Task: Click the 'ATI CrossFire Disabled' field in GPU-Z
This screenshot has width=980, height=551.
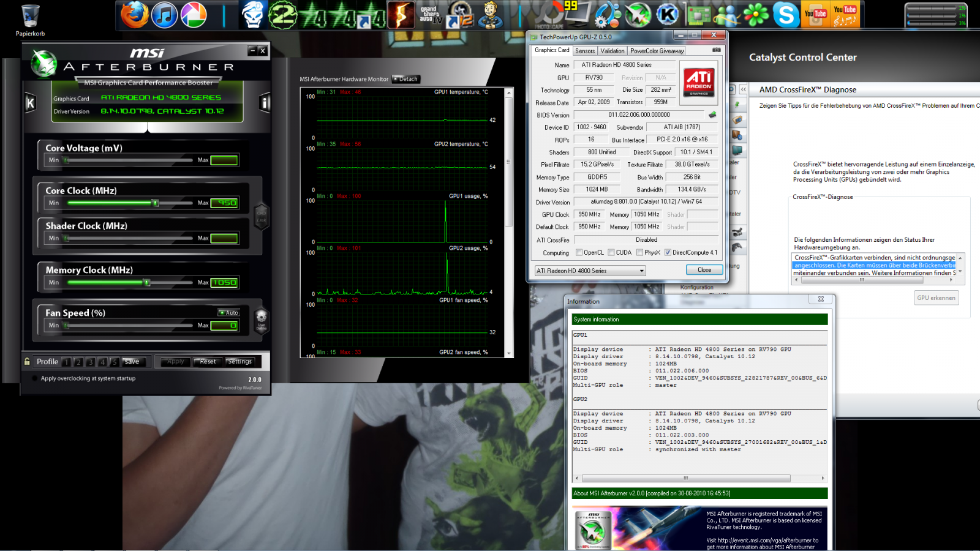Action: tap(646, 240)
